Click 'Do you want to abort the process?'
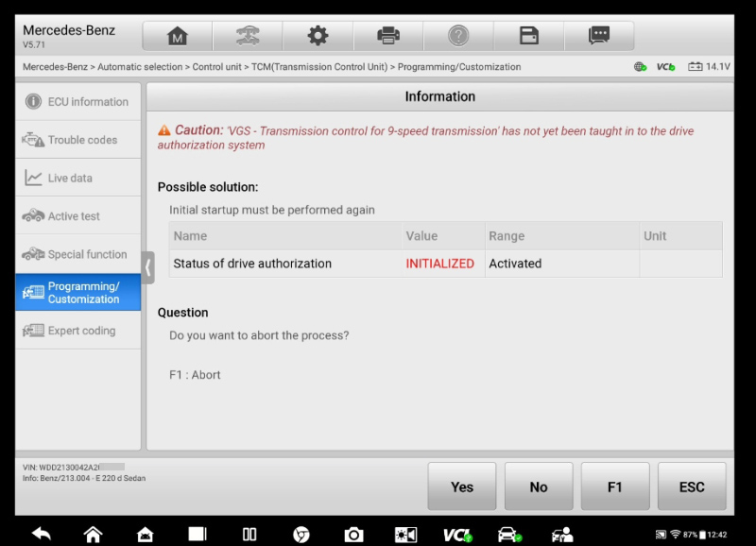 click(x=259, y=335)
